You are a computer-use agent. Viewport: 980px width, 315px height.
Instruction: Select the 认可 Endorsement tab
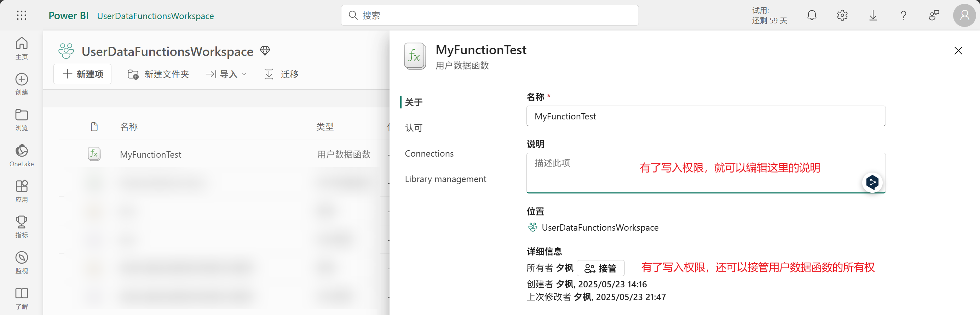pyautogui.click(x=414, y=128)
